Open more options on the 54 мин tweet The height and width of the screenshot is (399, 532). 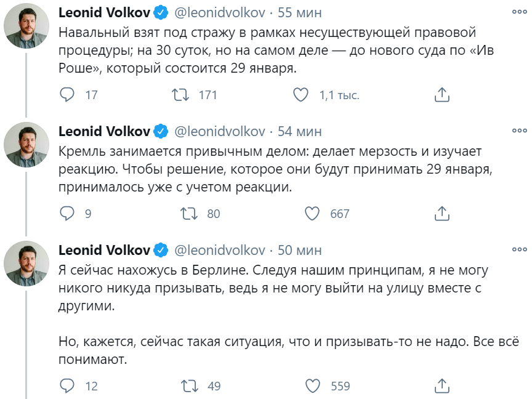click(519, 131)
